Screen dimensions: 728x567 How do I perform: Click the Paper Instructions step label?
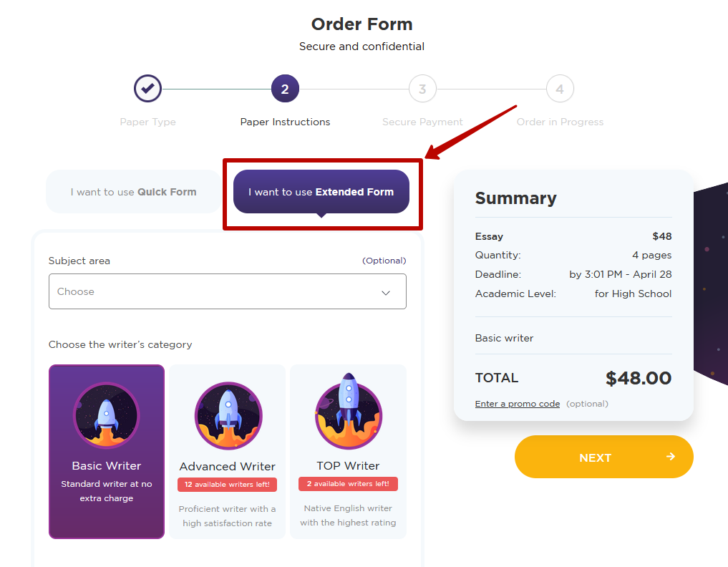pyautogui.click(x=285, y=122)
